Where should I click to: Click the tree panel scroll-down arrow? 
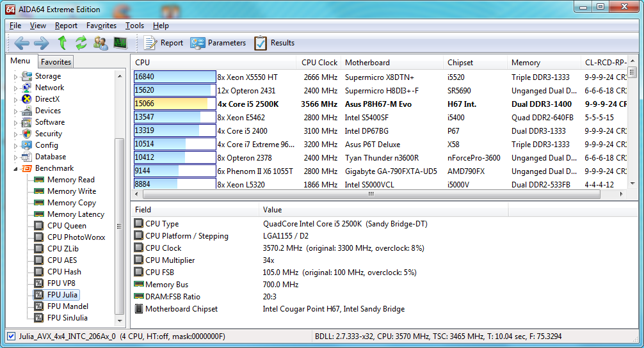click(x=120, y=321)
